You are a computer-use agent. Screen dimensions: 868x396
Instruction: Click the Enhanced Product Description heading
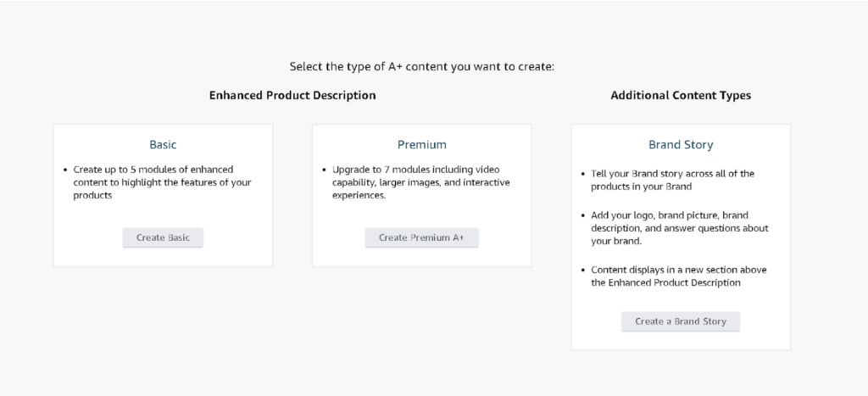[292, 96]
